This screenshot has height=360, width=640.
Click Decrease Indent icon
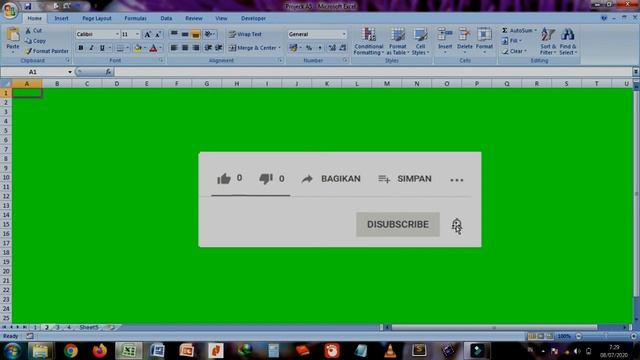click(x=208, y=48)
